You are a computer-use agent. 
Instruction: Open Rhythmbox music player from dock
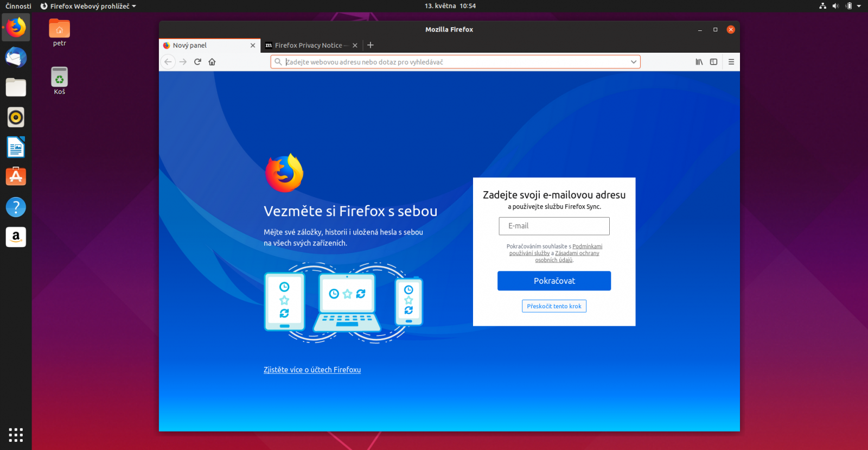(16, 117)
